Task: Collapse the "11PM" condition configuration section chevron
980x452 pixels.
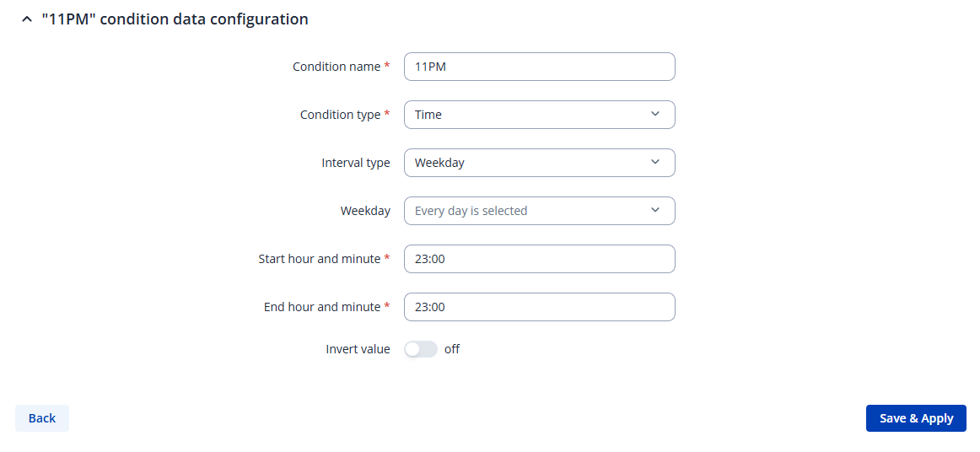Action: 26,19
